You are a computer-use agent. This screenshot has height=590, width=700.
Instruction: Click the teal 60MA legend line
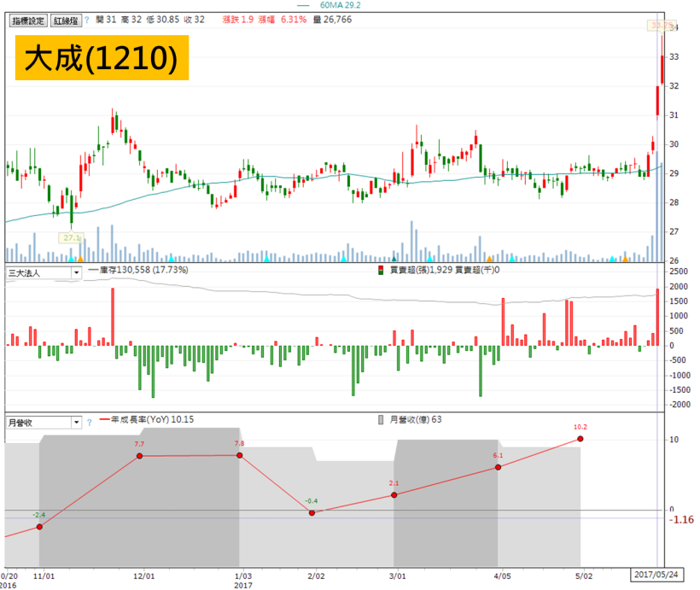304,6
